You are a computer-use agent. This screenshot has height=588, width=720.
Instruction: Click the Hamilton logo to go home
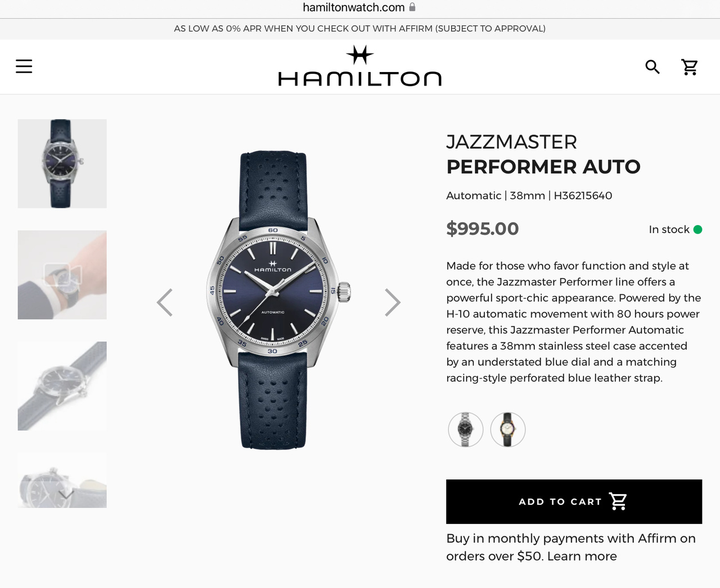(x=360, y=66)
